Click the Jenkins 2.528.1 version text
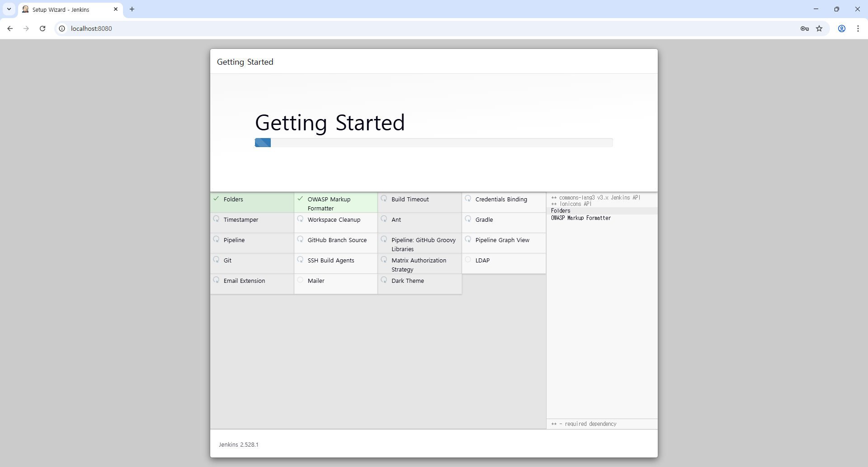The image size is (868, 467). [x=239, y=444]
